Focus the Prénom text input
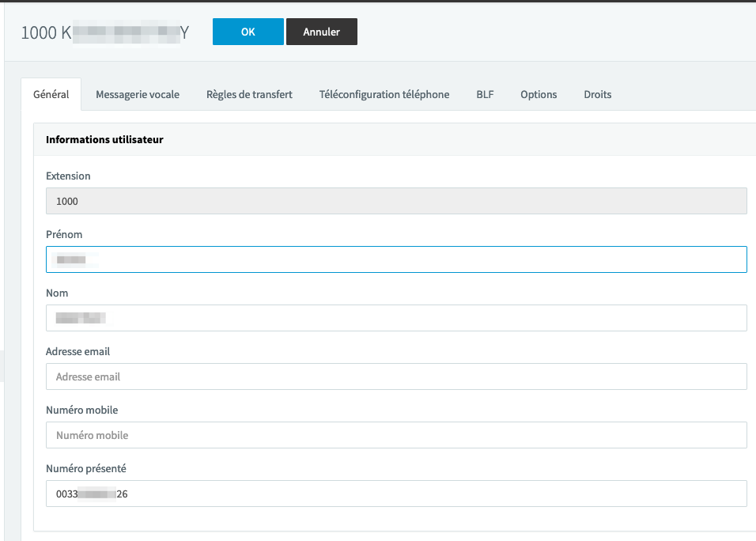This screenshot has width=756, height=541. 396,259
